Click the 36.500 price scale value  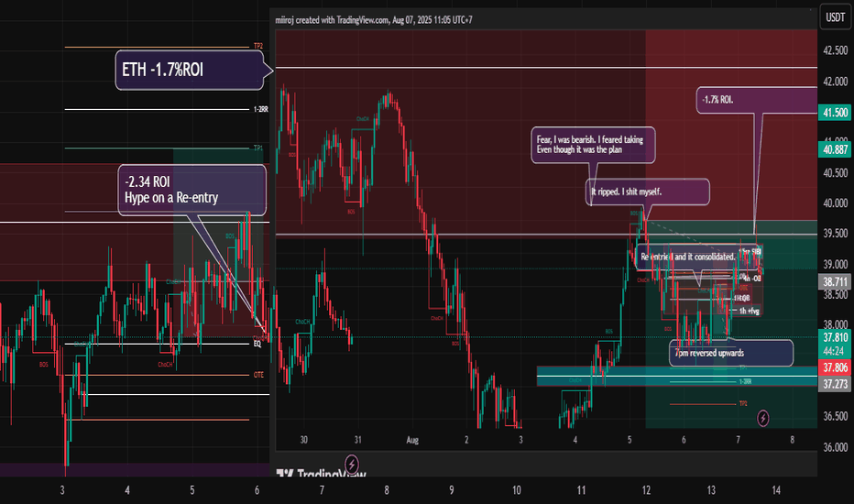click(x=836, y=416)
